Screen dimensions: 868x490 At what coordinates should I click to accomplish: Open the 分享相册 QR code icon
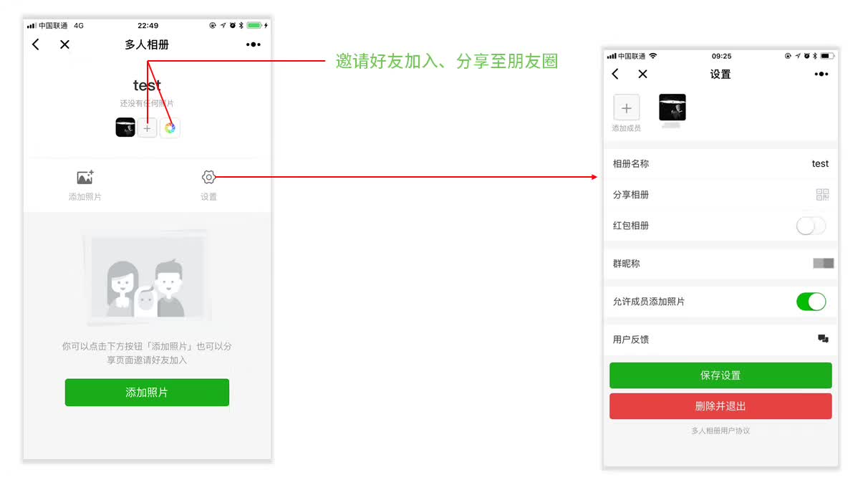coord(822,194)
